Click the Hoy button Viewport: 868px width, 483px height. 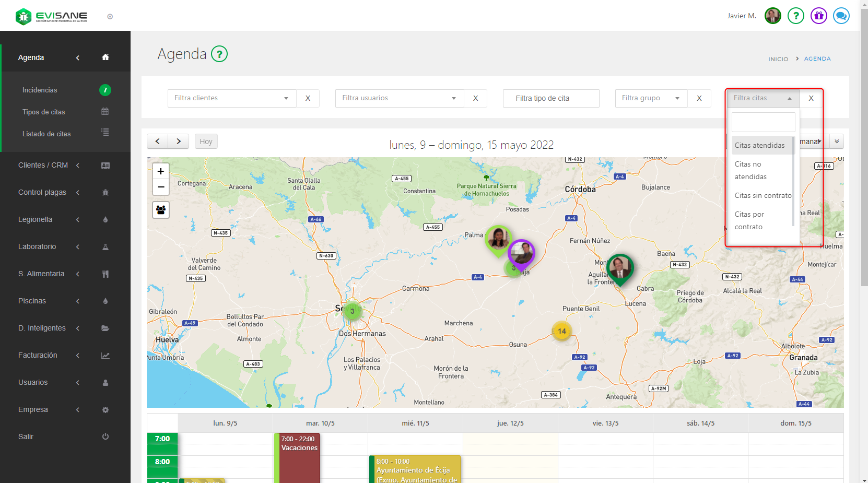(x=206, y=142)
